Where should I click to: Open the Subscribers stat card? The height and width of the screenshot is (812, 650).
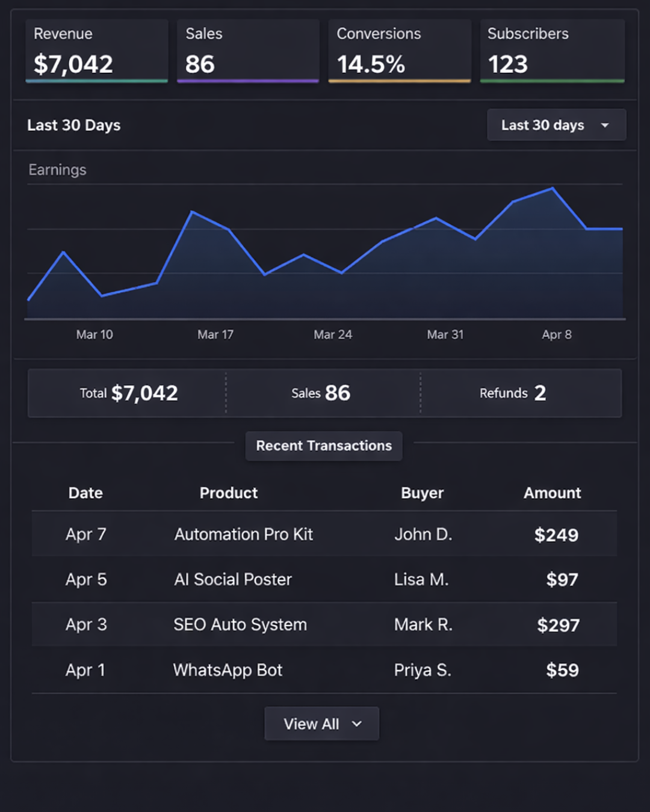point(552,51)
